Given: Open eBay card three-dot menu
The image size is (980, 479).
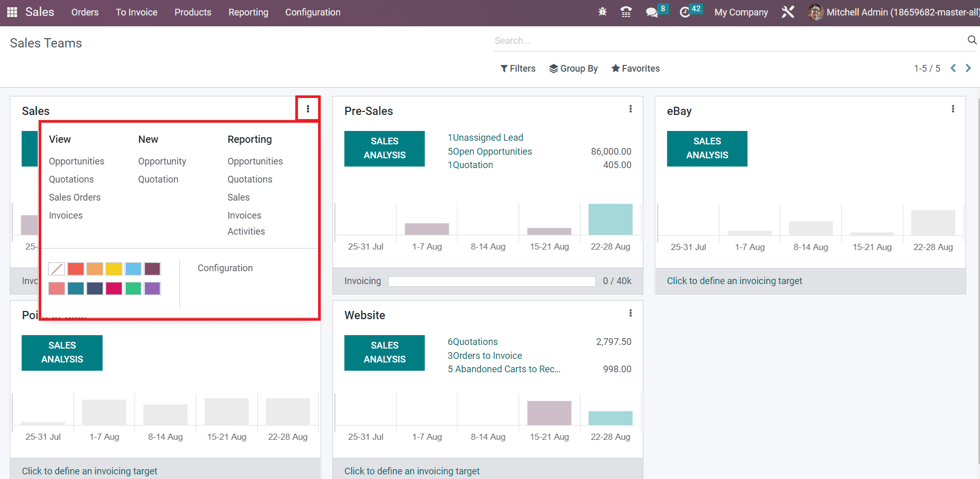Looking at the screenshot, I should pos(953,109).
